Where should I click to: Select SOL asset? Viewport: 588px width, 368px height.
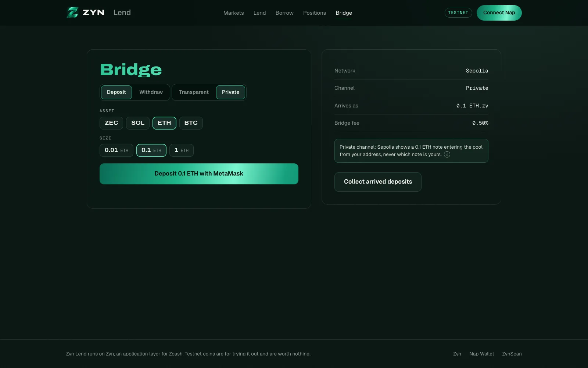click(x=138, y=123)
